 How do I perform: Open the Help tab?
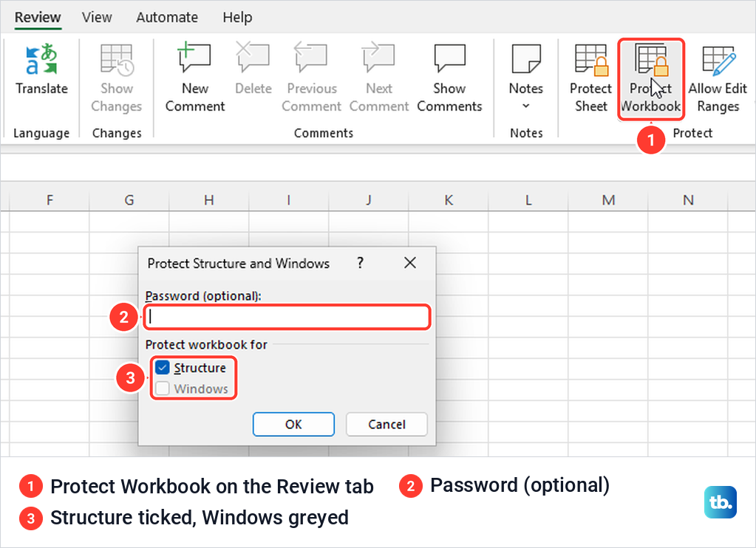tap(237, 17)
